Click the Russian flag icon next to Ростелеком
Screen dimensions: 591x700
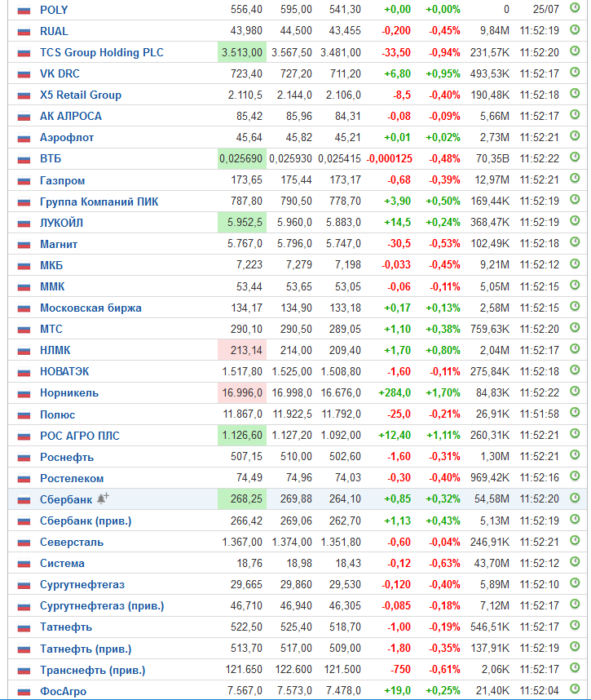pyautogui.click(x=24, y=479)
